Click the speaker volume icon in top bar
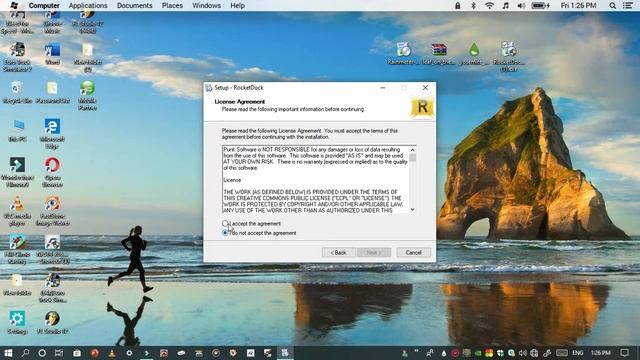 pos(521,6)
